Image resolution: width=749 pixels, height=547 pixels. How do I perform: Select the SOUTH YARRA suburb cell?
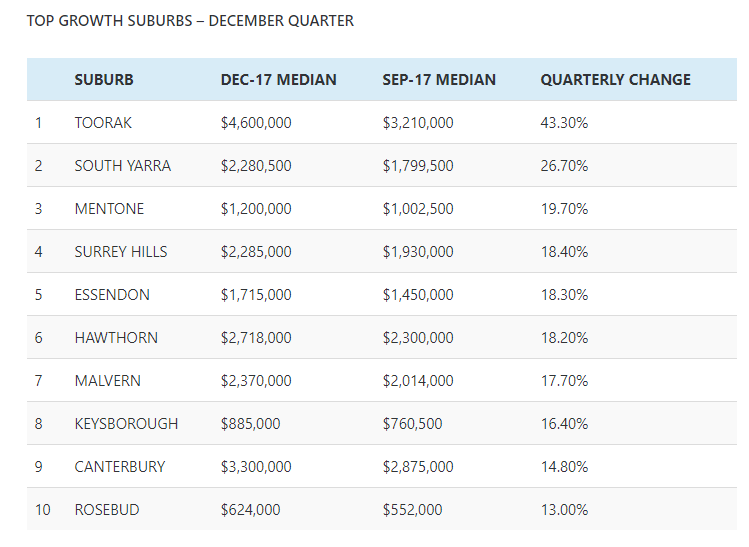click(122, 166)
